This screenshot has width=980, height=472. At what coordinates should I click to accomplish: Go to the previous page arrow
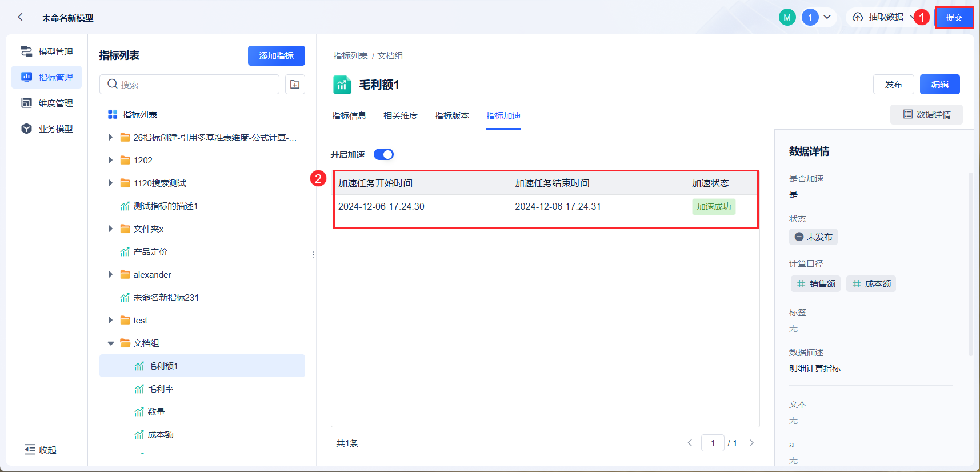690,443
